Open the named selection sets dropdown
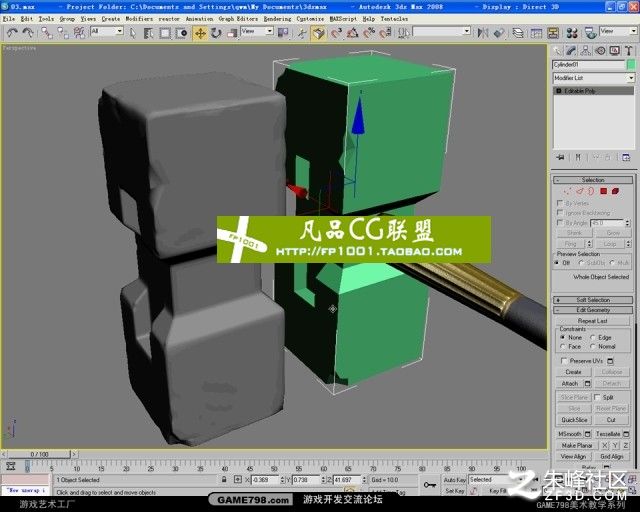The height and width of the screenshot is (512, 640). (442, 31)
